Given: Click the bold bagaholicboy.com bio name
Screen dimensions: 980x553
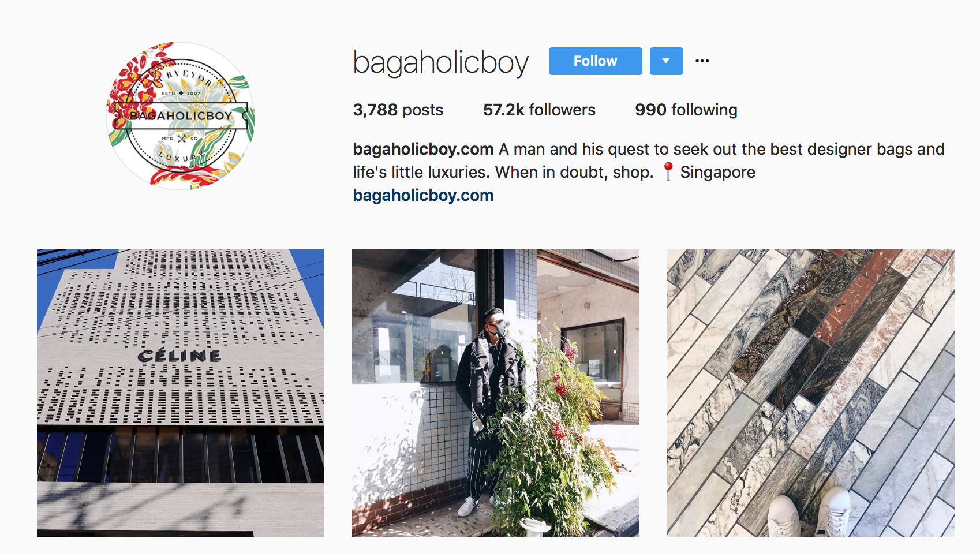Looking at the screenshot, I should point(423,149).
